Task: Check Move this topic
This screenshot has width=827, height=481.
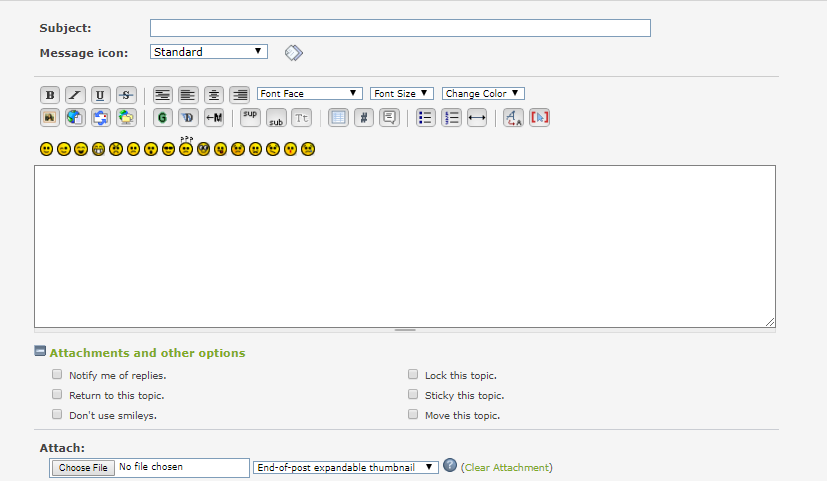Action: point(413,415)
